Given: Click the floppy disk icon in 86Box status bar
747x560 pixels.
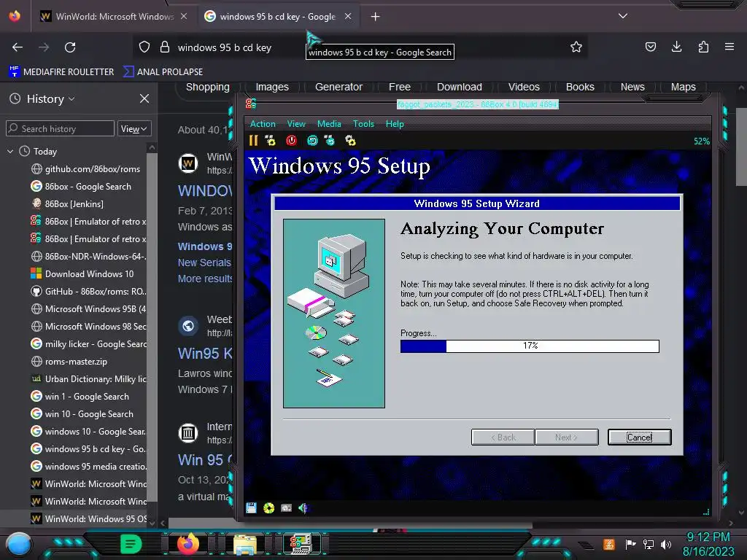Looking at the screenshot, I should (251, 508).
